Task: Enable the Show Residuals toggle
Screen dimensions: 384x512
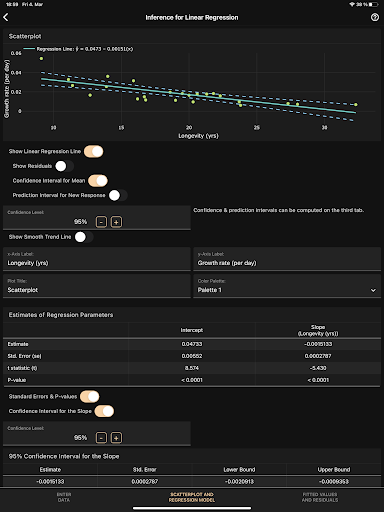Action: (64, 166)
